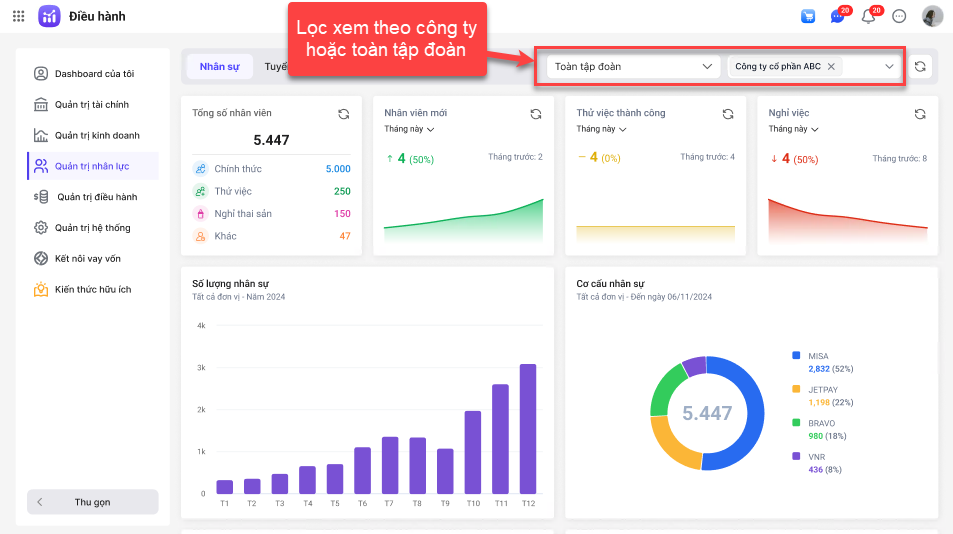This screenshot has height=534, width=953.
Task: Select Quản trị nhân lực menu
Action: click(x=93, y=166)
